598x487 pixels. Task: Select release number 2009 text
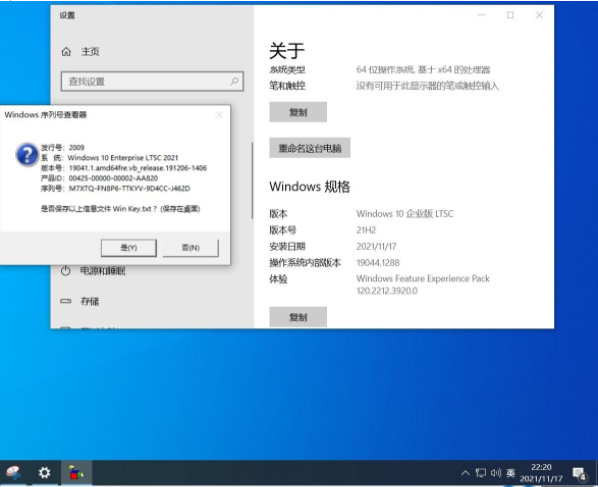pyautogui.click(x=77, y=148)
